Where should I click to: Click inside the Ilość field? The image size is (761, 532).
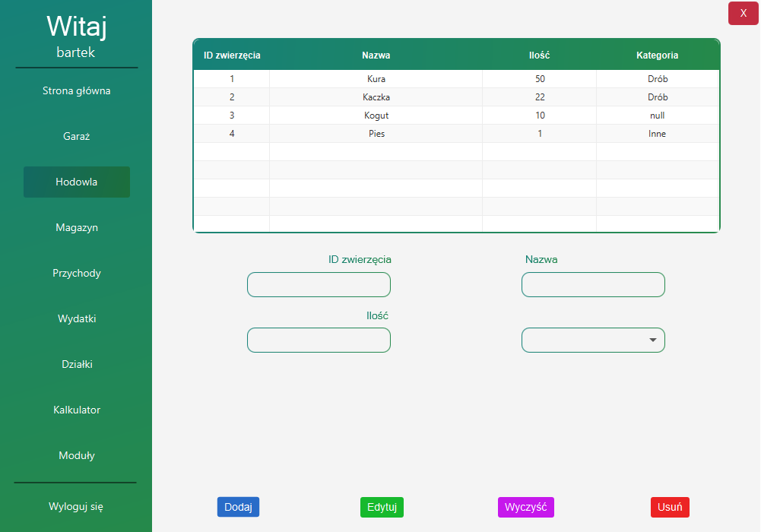[x=319, y=340]
